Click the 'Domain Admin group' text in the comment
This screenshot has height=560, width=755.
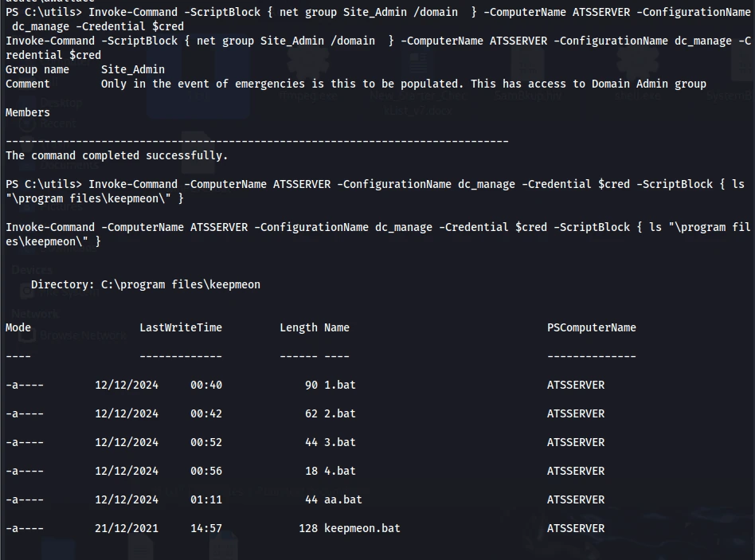point(648,84)
